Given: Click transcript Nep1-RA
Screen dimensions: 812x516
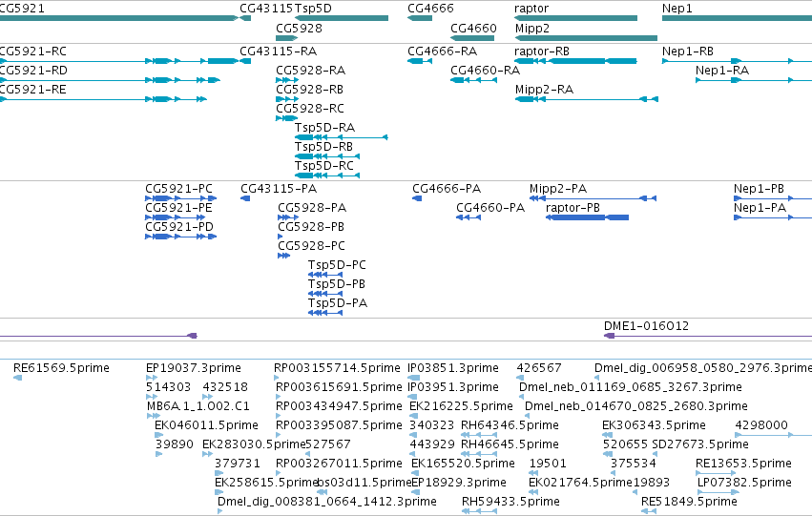Looking at the screenshot, I should coord(754,80).
